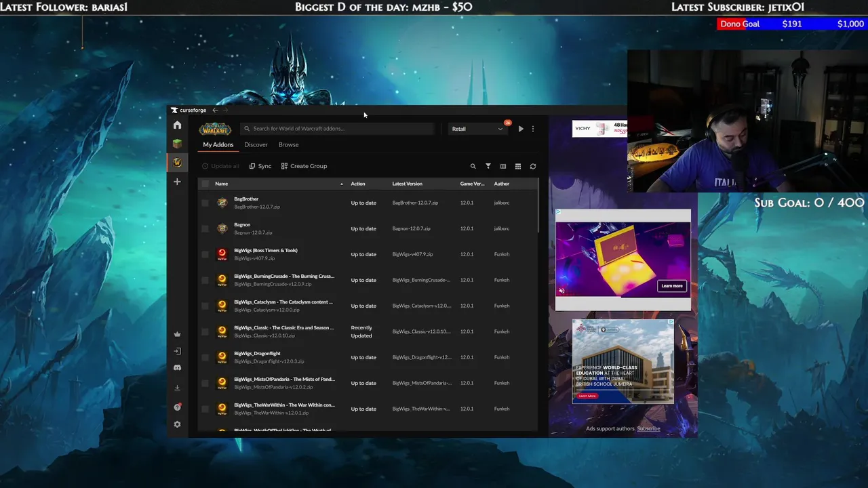Click the addon list vertical scrollbar

pos(538,207)
